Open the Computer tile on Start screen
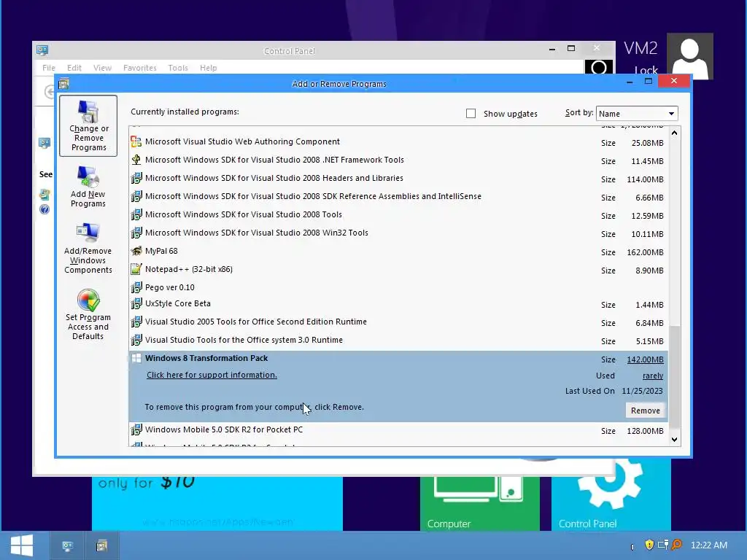The image size is (747, 560). 480,495
